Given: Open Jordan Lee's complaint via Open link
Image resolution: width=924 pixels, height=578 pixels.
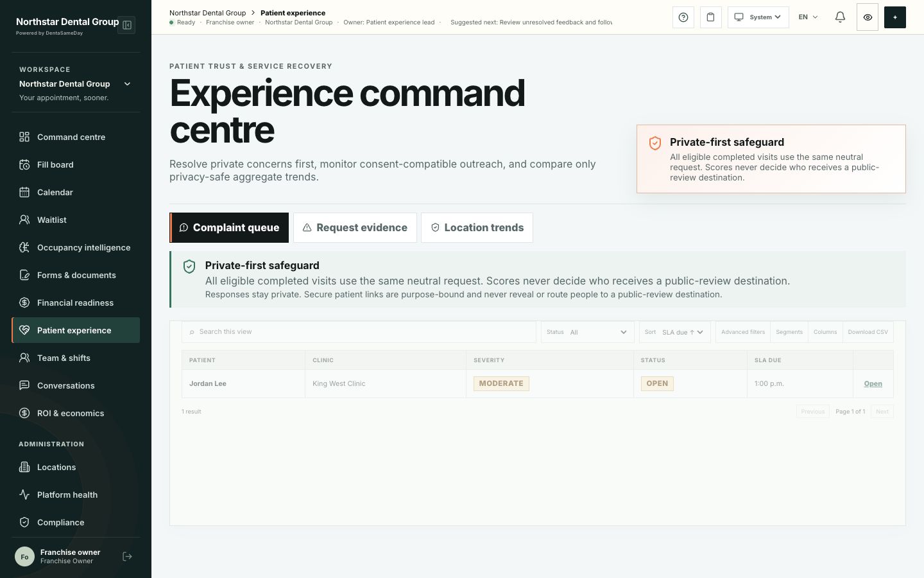Looking at the screenshot, I should click(873, 384).
